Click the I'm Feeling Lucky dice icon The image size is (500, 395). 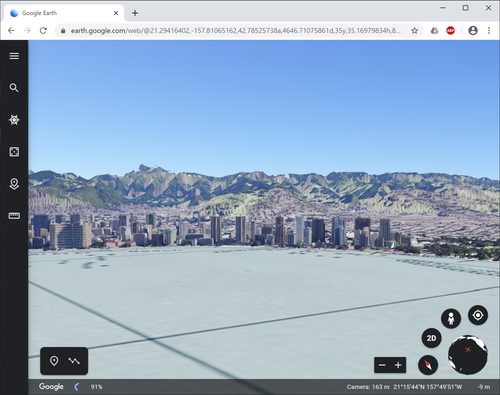pos(14,152)
